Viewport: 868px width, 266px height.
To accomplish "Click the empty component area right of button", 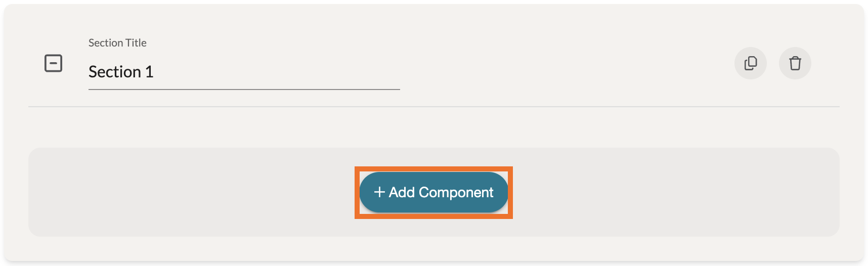I will (x=673, y=192).
